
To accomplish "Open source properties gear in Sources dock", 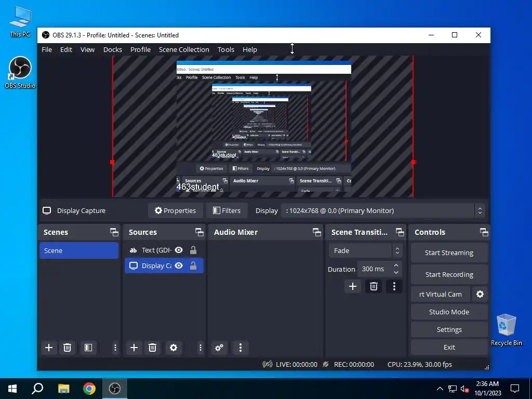I will [174, 348].
